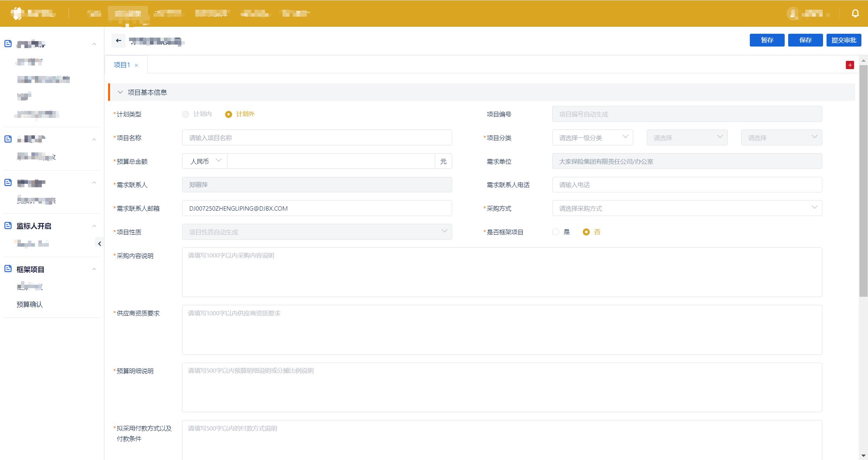The width and height of the screenshot is (868, 460).
Task: Open 预算确认 in the sidebar
Action: pos(29,304)
